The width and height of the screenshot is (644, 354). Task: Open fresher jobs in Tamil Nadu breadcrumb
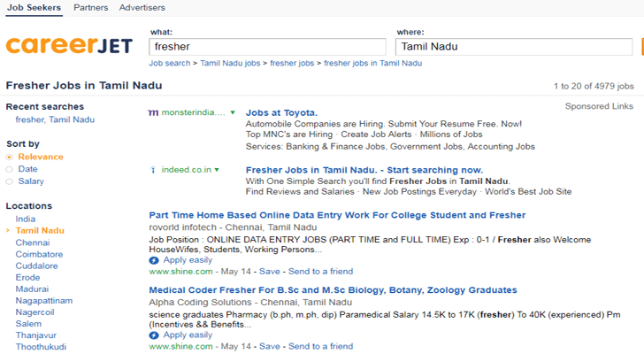pos(373,63)
